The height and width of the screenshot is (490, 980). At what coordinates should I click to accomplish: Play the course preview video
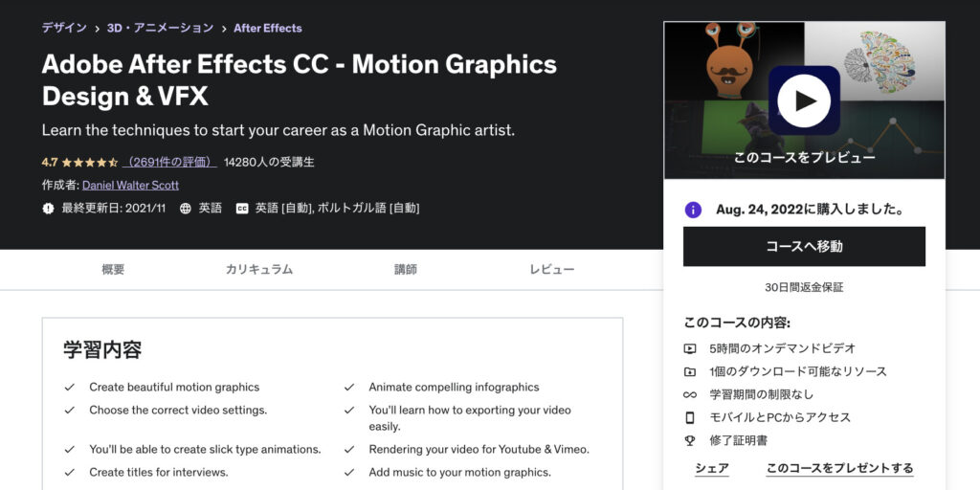point(804,100)
